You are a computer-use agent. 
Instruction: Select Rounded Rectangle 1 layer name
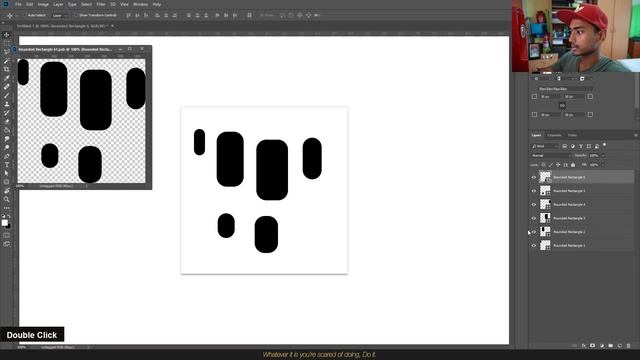(569, 246)
